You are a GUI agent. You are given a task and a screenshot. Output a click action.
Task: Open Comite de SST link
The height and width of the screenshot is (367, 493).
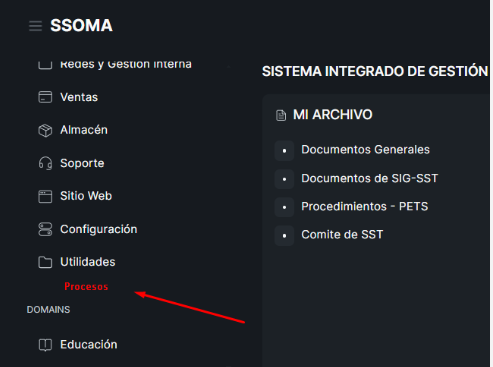pyautogui.click(x=342, y=235)
